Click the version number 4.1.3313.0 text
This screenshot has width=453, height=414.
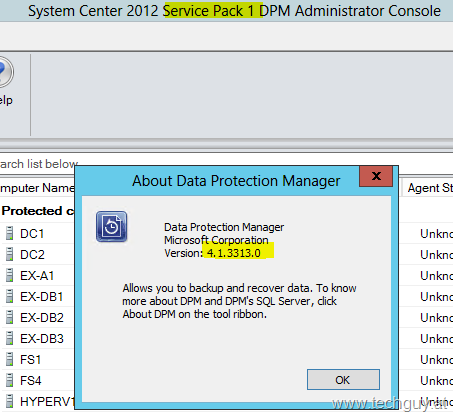(234, 253)
